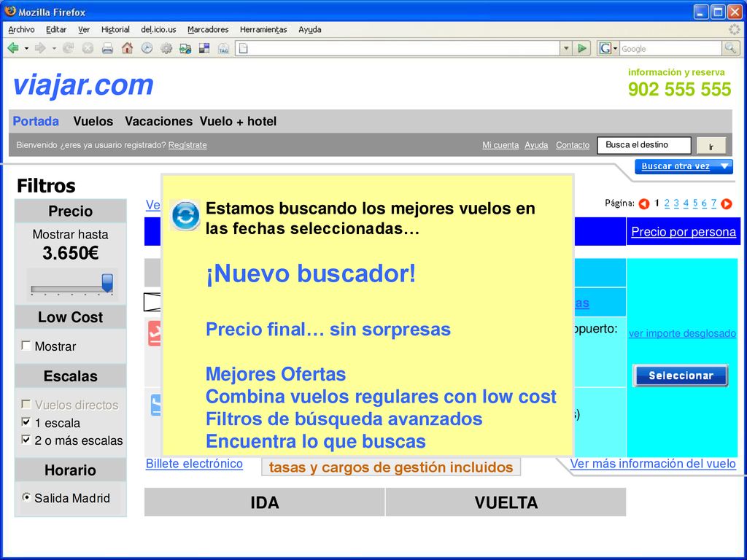747x560 pixels.
Task: Go to results page 4
Action: [686, 203]
